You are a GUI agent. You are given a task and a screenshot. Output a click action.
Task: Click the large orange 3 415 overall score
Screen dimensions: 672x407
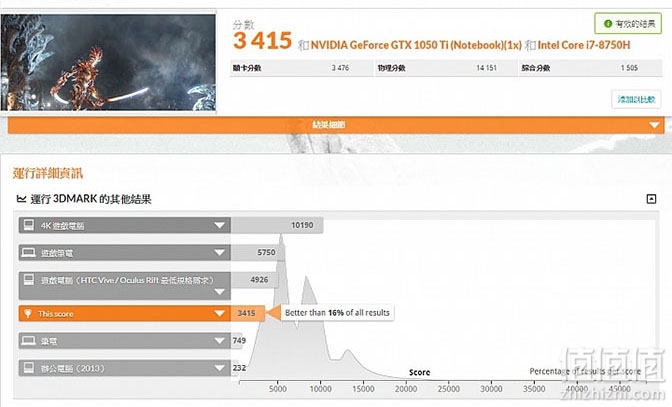pyautogui.click(x=262, y=41)
